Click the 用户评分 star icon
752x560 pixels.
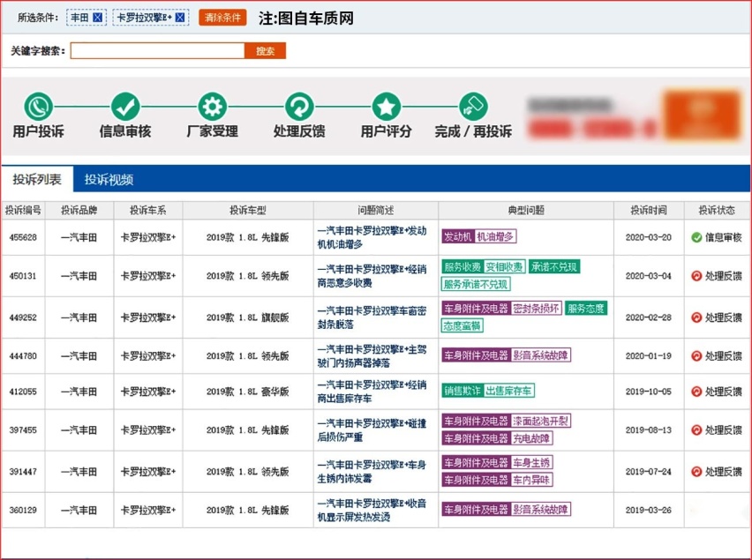(x=386, y=107)
